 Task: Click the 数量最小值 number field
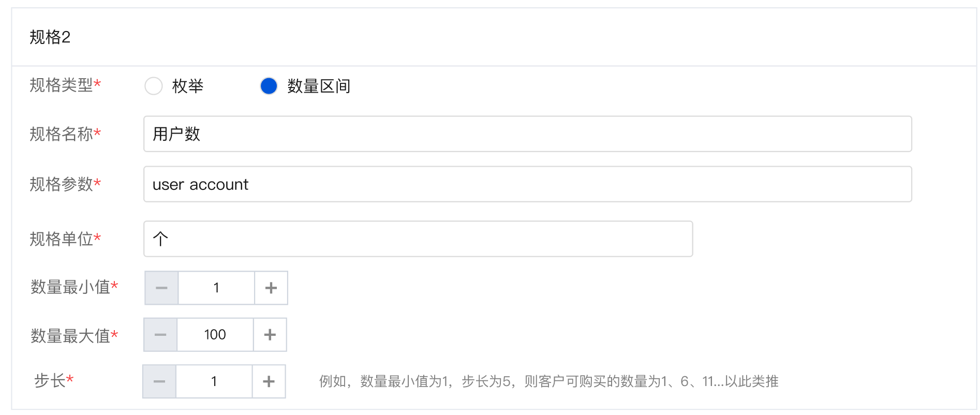[216, 288]
